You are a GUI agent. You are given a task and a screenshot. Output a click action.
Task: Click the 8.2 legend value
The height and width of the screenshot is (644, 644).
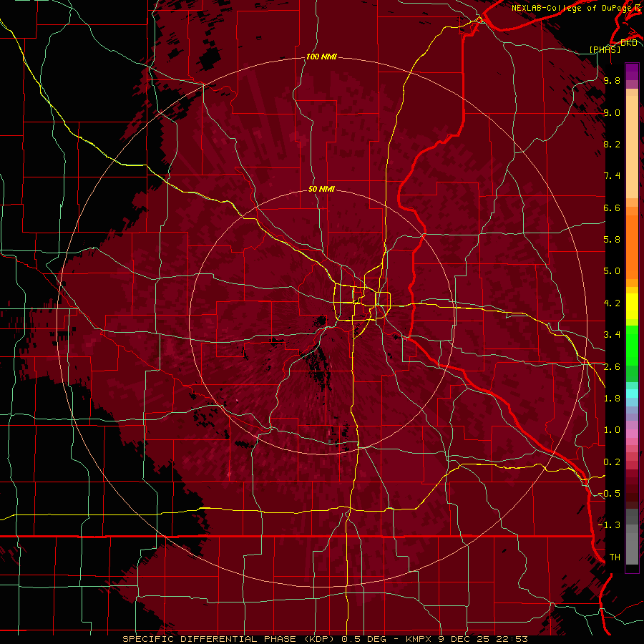(x=612, y=144)
